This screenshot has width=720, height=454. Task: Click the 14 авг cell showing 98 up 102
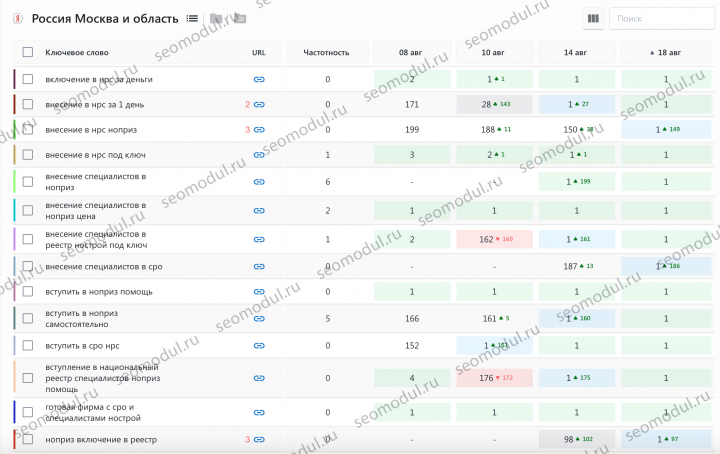[x=577, y=439]
